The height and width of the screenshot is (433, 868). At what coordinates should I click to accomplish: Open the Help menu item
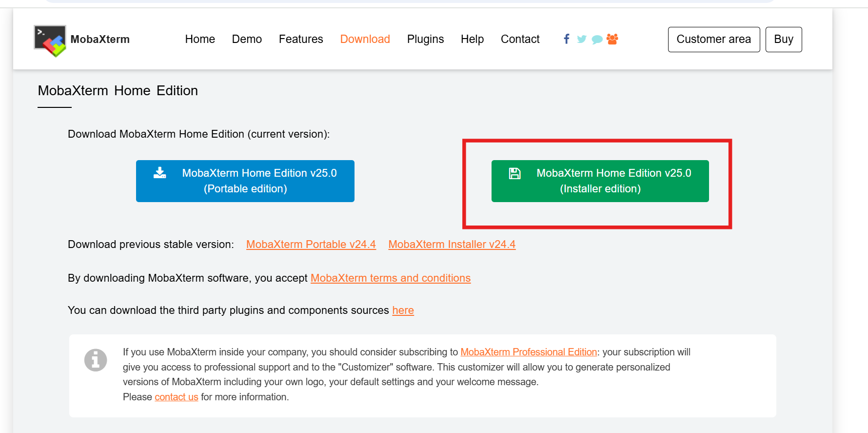[473, 39]
